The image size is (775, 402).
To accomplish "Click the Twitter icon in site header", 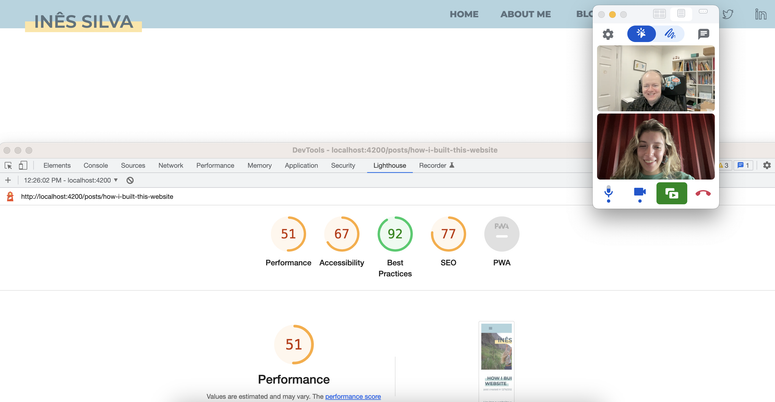I will [x=728, y=14].
